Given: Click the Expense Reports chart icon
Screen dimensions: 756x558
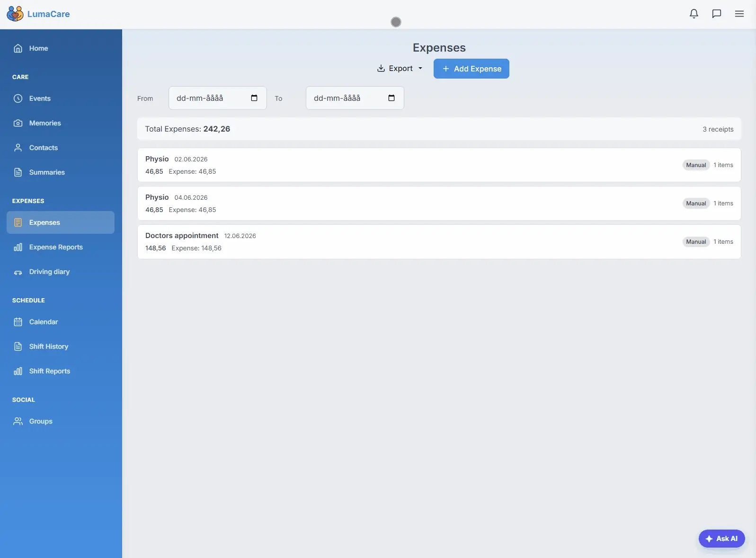Looking at the screenshot, I should 18,247.
